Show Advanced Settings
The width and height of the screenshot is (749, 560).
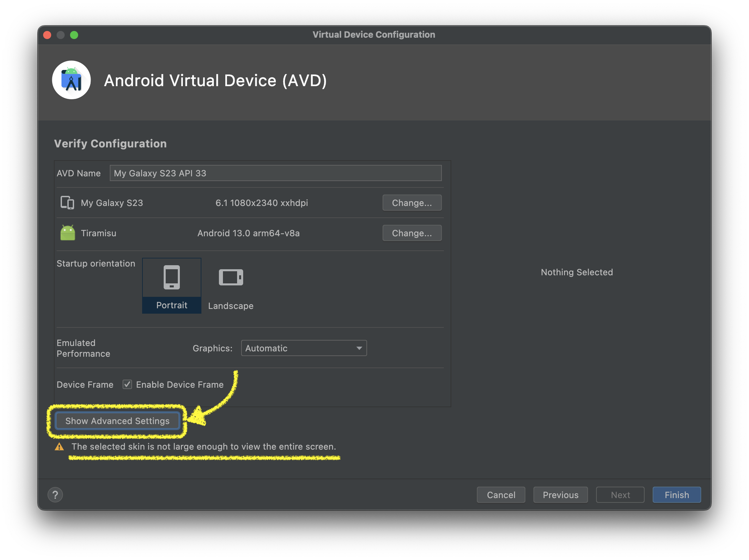coord(117,421)
